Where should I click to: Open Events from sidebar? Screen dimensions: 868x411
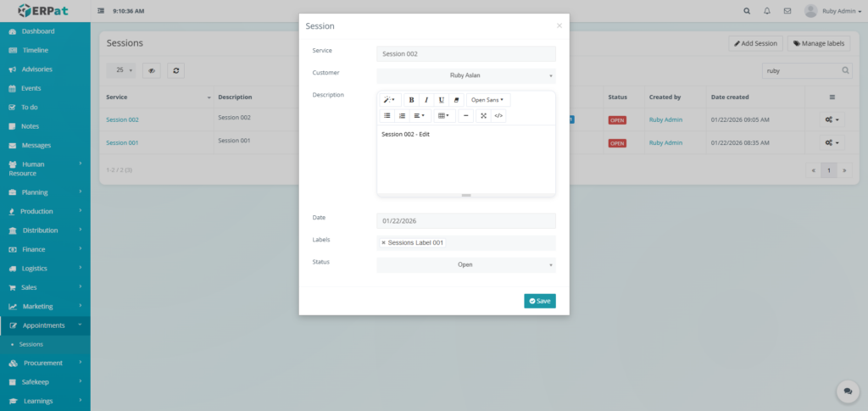(46, 88)
